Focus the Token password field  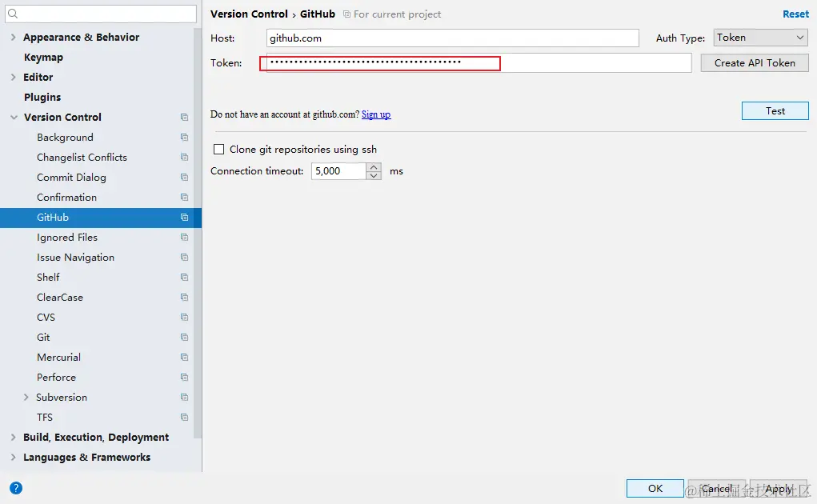(x=479, y=63)
